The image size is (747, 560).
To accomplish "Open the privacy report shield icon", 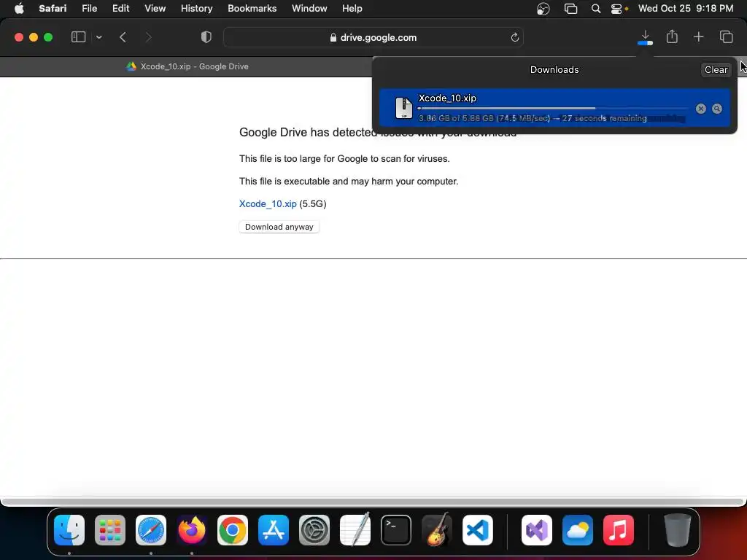I will (x=206, y=37).
